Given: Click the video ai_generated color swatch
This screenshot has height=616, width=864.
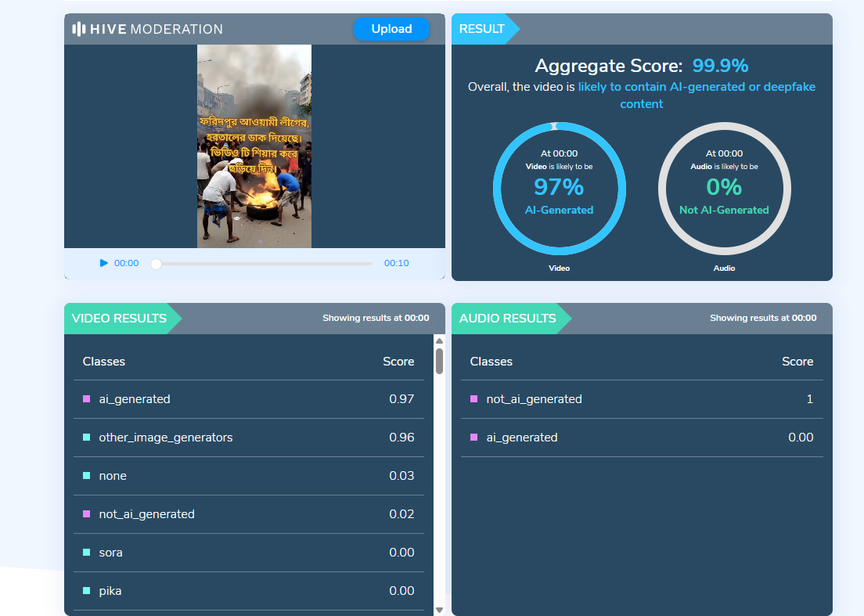Looking at the screenshot, I should [x=87, y=399].
